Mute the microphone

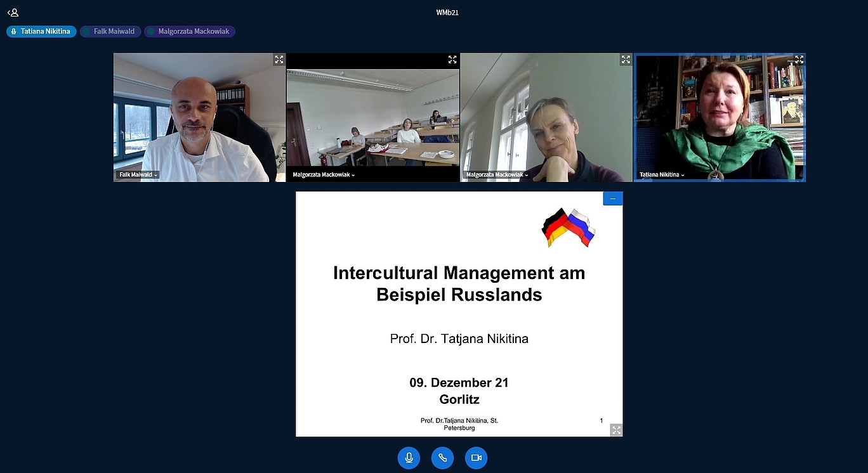coord(409,458)
